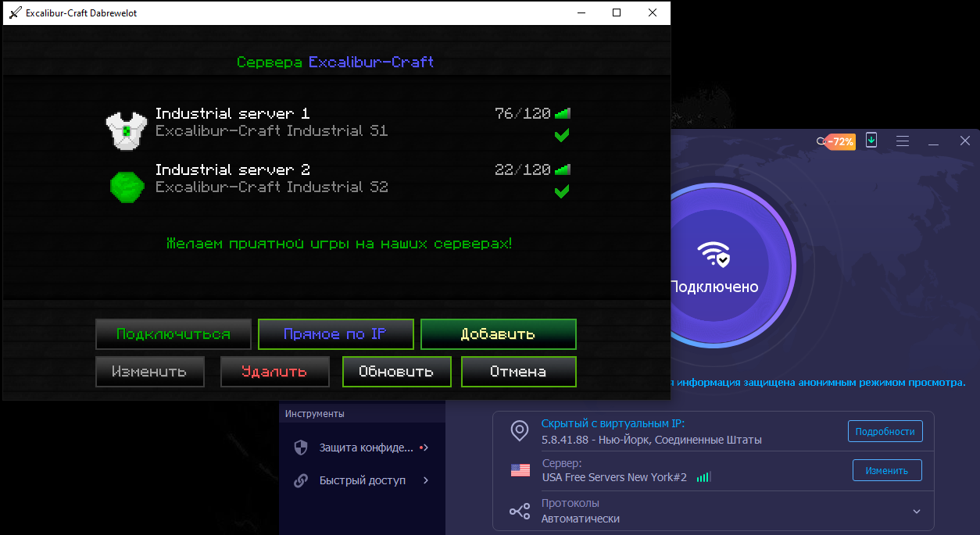Click 'Excalibur-Craft Industrial S2' description
Image resolution: width=980 pixels, height=535 pixels.
(271, 187)
